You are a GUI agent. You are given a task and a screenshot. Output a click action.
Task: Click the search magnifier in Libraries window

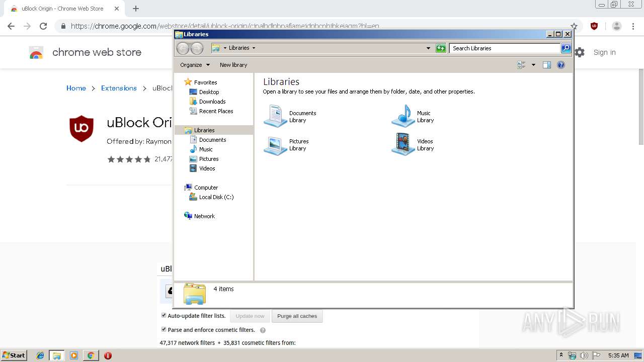[x=566, y=48]
